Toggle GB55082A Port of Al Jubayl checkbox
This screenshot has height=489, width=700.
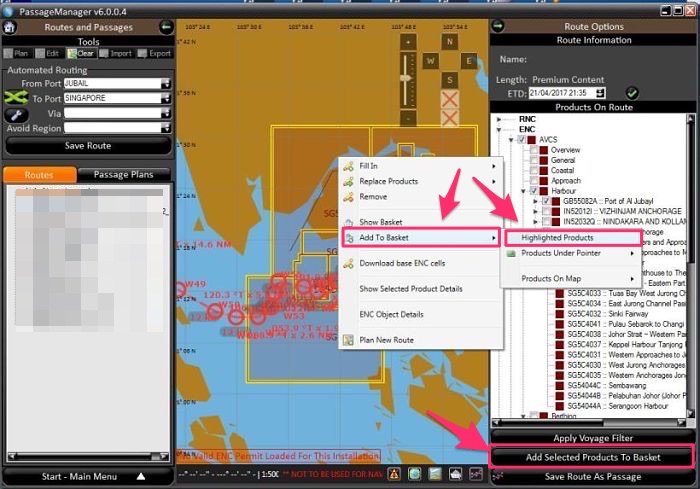coord(543,201)
